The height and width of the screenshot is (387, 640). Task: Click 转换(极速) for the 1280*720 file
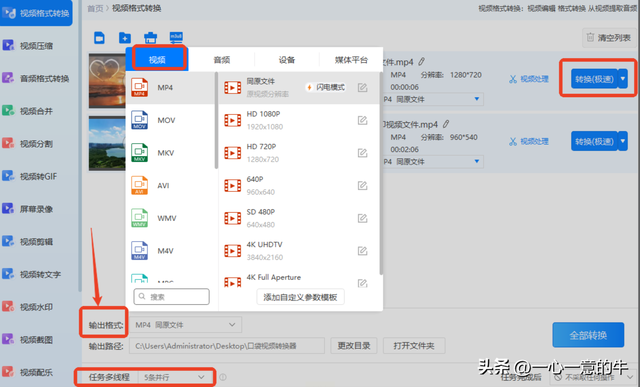[x=594, y=79]
